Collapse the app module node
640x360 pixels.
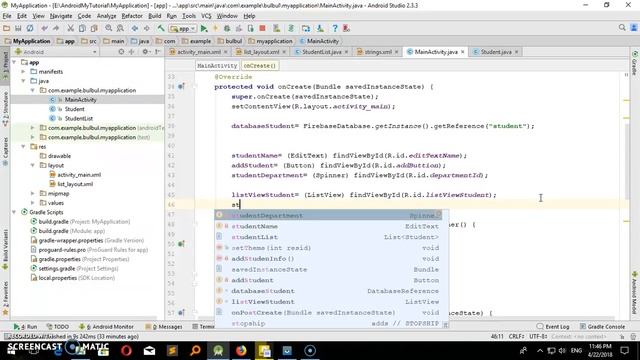click(x=15, y=62)
